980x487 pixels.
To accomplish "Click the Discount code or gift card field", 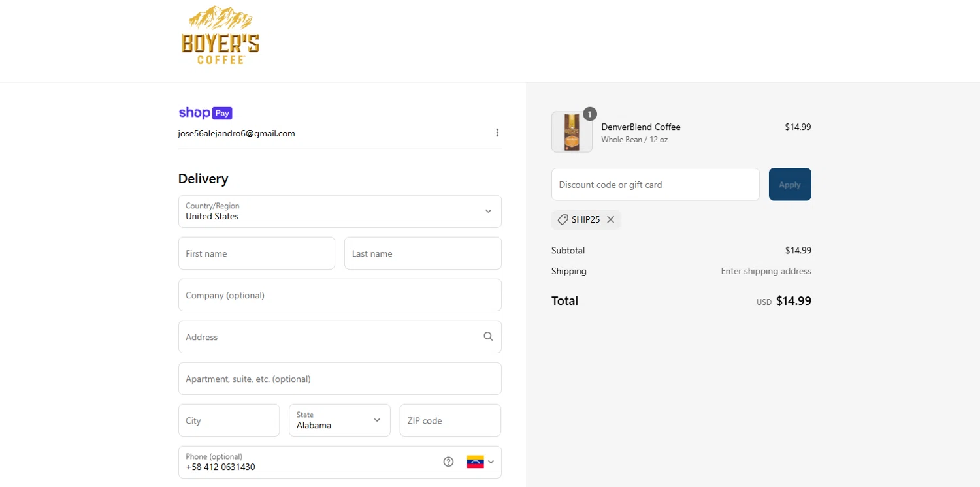I will (655, 185).
